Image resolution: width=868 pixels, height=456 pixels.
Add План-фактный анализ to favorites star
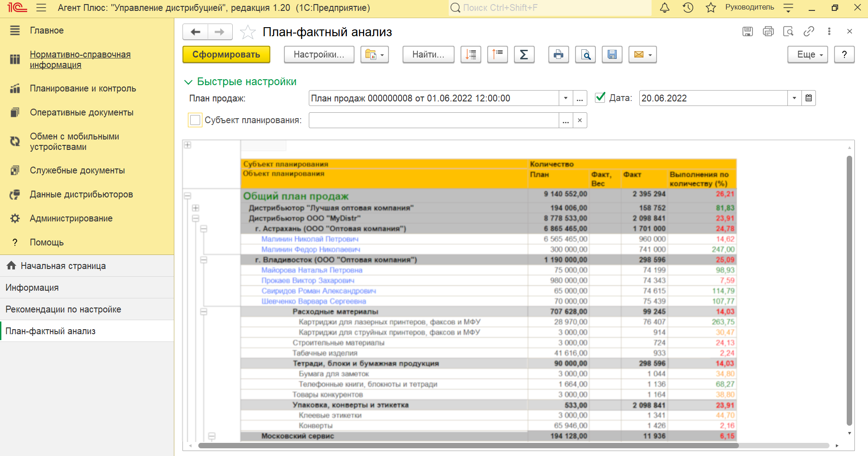coord(248,32)
